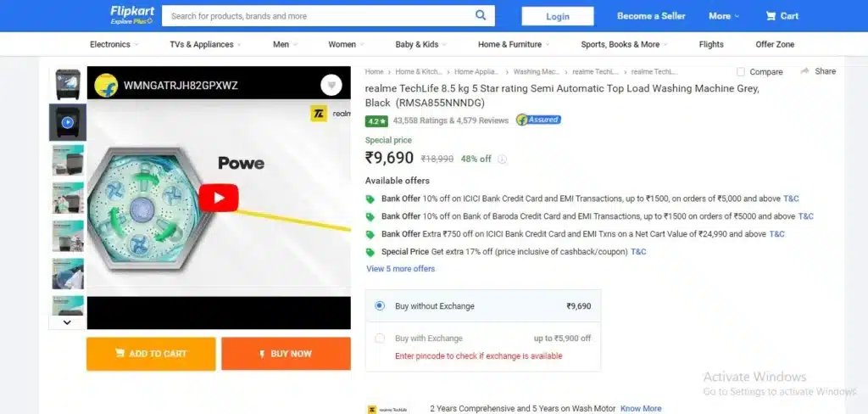The height and width of the screenshot is (414, 868).
Task: Click the search magnifier icon
Action: pos(481,15)
